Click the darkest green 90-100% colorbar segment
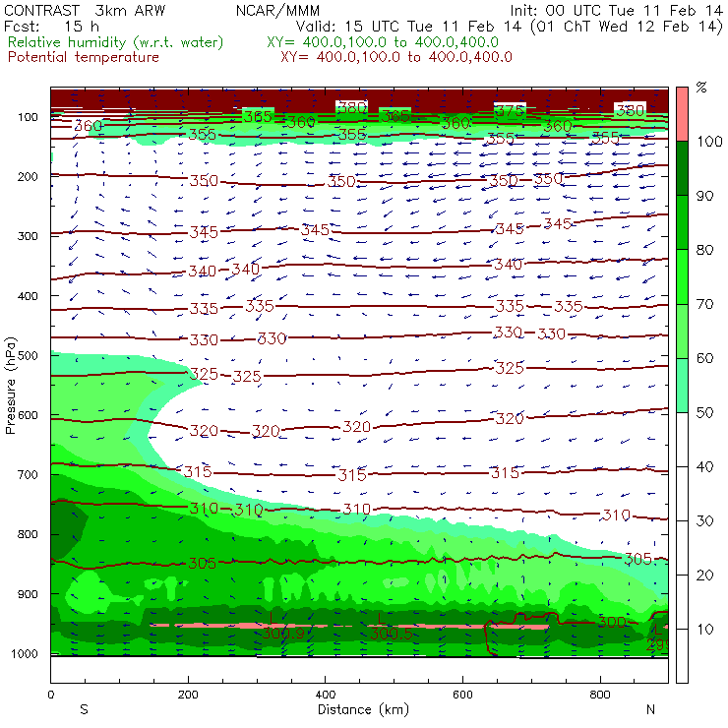This screenshot has width=728, height=728. pos(682,168)
